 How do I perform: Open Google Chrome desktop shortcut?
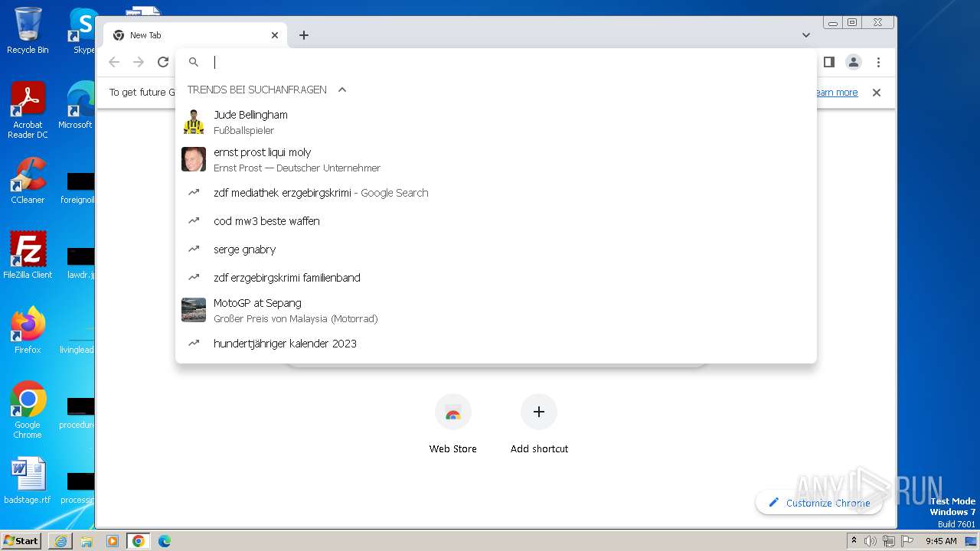point(28,409)
